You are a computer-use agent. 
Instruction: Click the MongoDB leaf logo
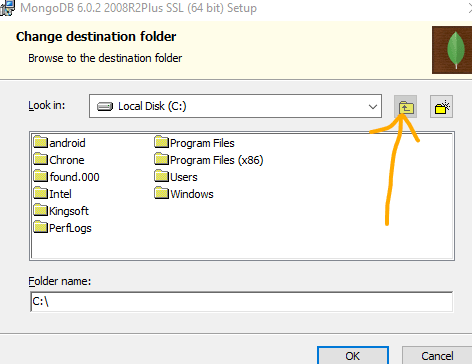click(452, 50)
